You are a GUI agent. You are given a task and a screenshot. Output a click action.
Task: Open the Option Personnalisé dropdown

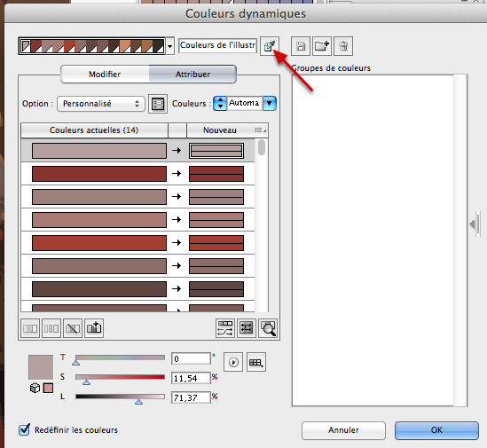coord(101,104)
